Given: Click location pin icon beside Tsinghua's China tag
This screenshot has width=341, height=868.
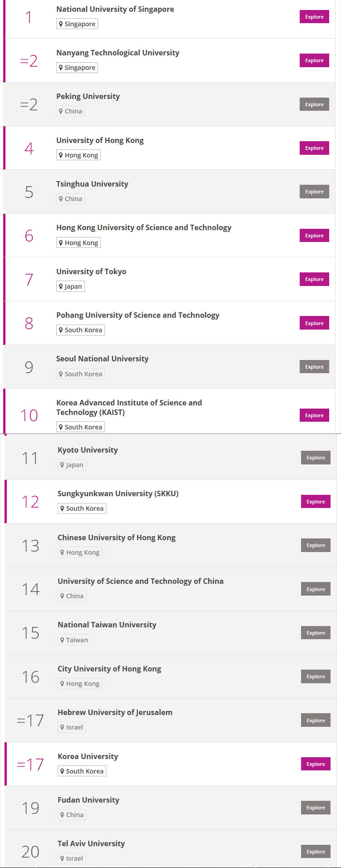Looking at the screenshot, I should click(x=61, y=199).
